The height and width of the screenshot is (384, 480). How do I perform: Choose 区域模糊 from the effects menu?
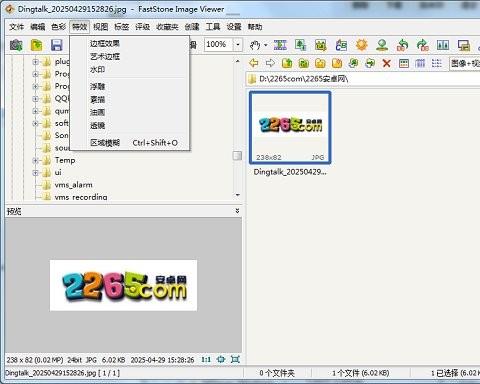[x=105, y=143]
